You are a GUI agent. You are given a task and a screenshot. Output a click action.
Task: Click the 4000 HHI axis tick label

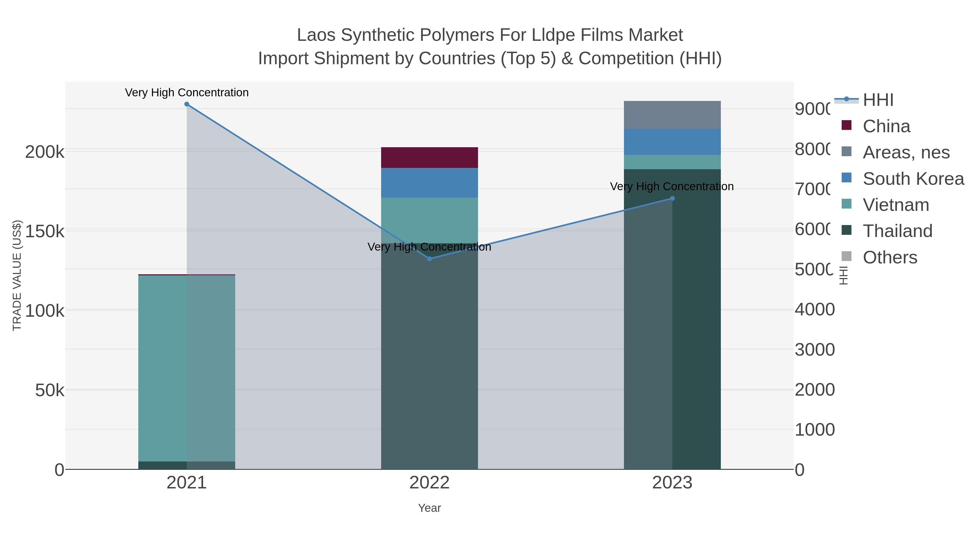pos(815,310)
